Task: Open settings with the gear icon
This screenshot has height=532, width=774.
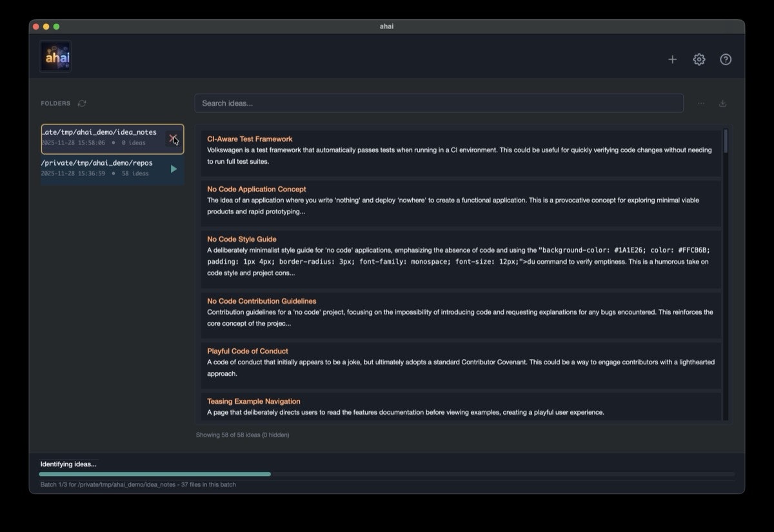Action: tap(699, 59)
